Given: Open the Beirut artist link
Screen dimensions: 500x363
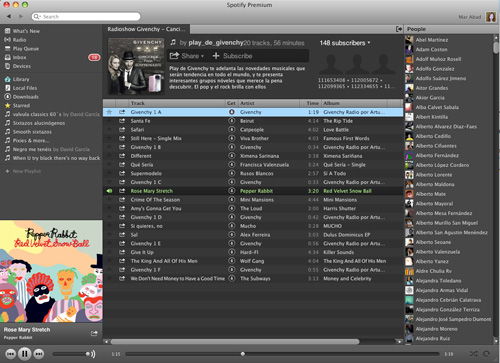Looking at the screenshot, I should click(247, 121).
